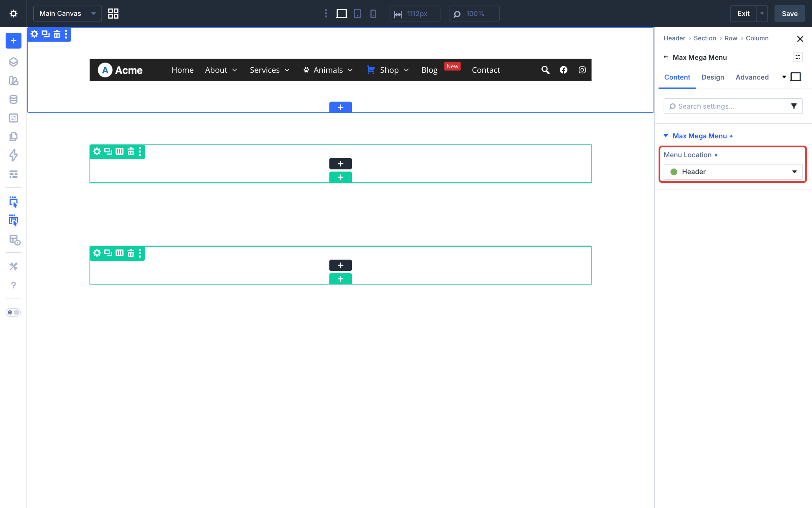Toggle the dark mode switch in sidebar
The width and height of the screenshot is (812, 508).
tap(13, 312)
